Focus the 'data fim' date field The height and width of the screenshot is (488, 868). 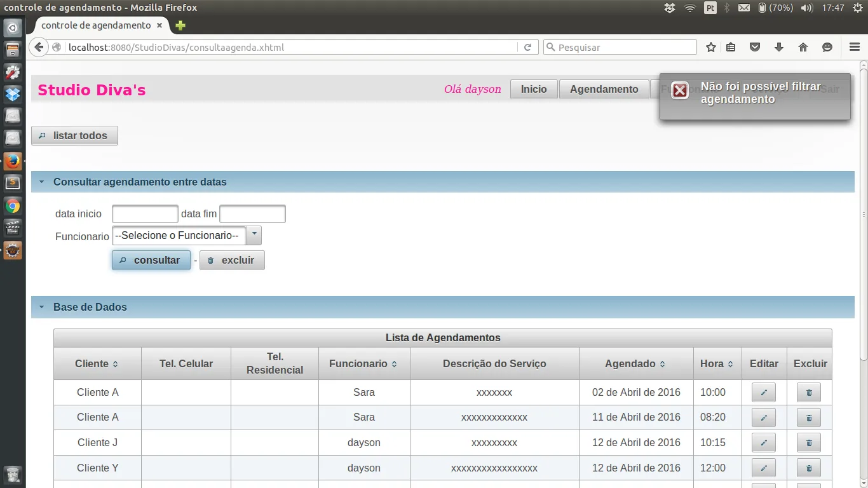tap(252, 214)
